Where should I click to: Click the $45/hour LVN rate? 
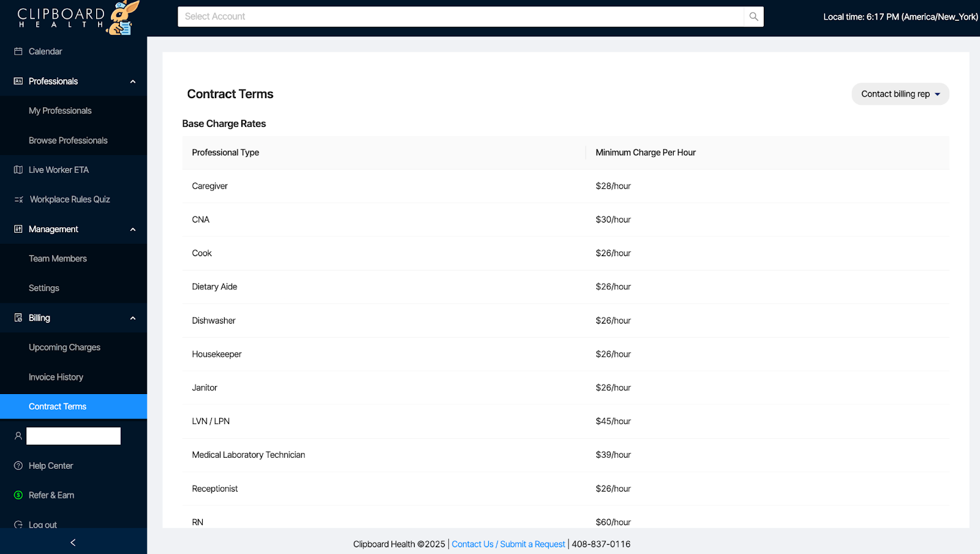click(x=613, y=421)
